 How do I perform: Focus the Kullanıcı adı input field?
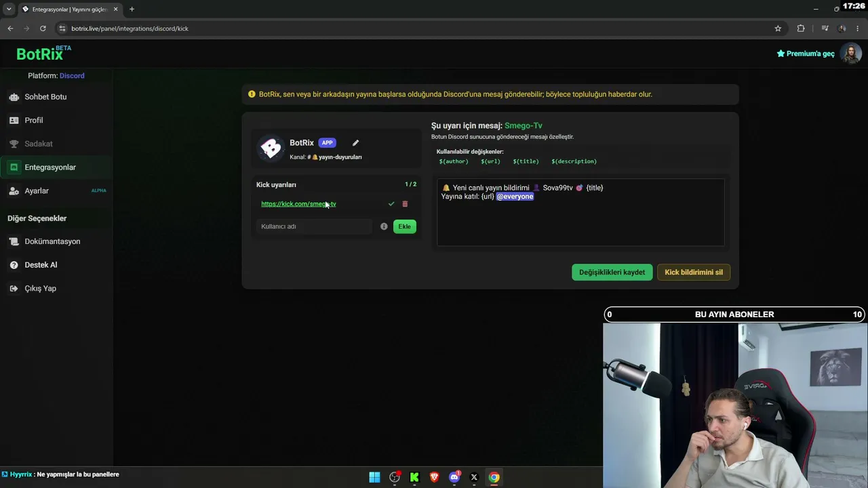315,226
